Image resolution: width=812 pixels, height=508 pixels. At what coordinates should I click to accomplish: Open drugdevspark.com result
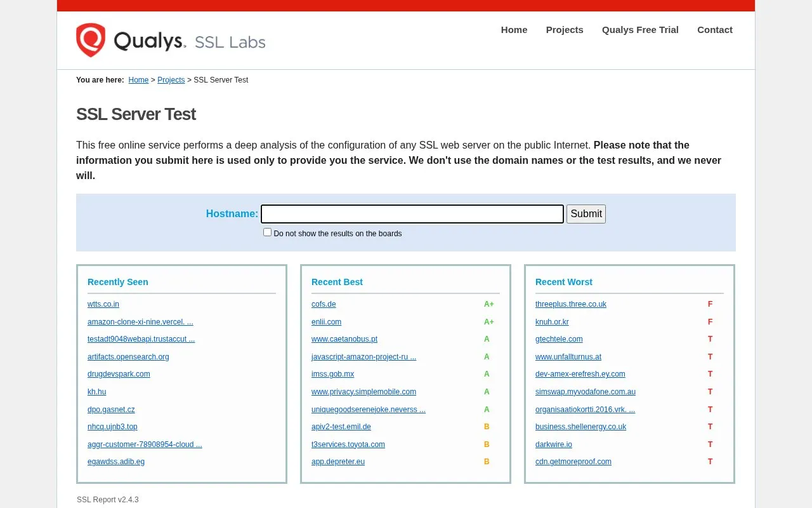pos(119,374)
